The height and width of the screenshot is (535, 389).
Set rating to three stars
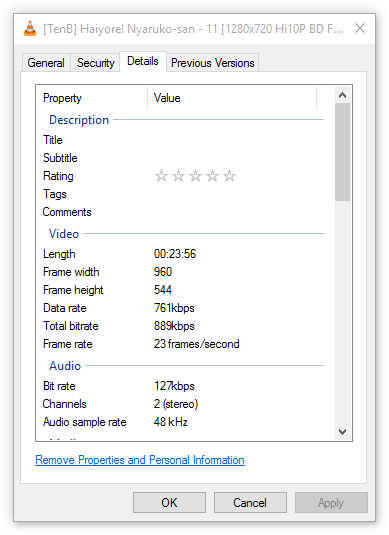tap(195, 176)
